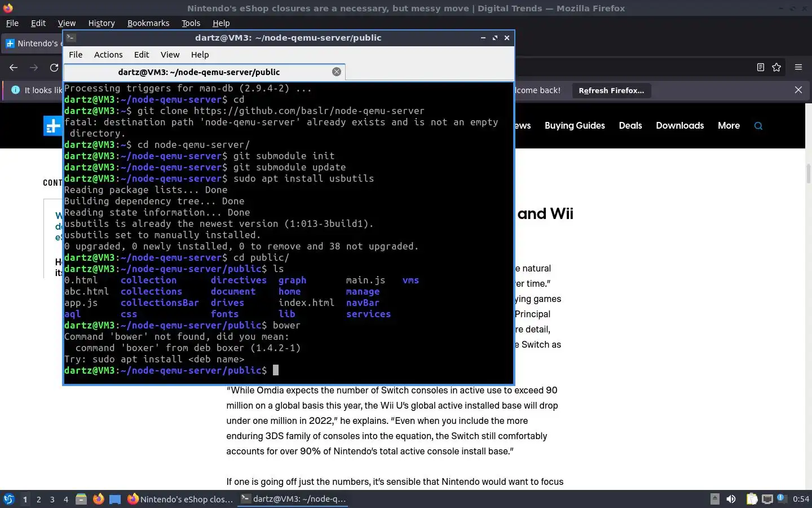The width and height of the screenshot is (812, 508).
Task: Open file manager from panel
Action: [81, 499]
